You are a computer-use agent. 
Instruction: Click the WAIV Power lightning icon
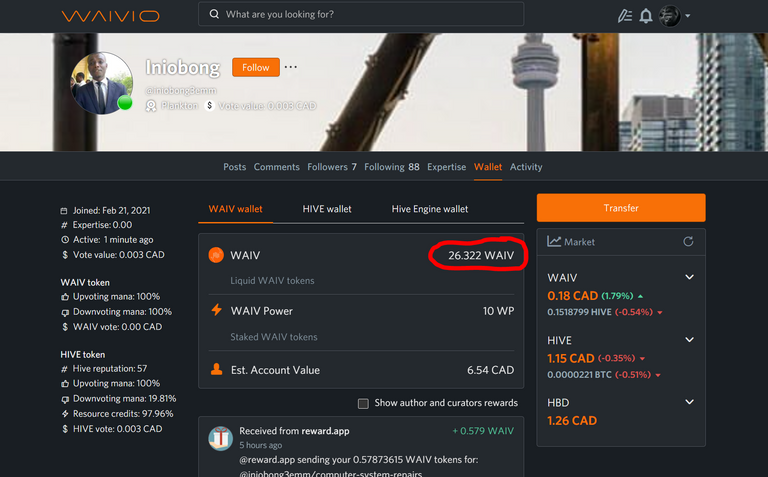[216, 310]
